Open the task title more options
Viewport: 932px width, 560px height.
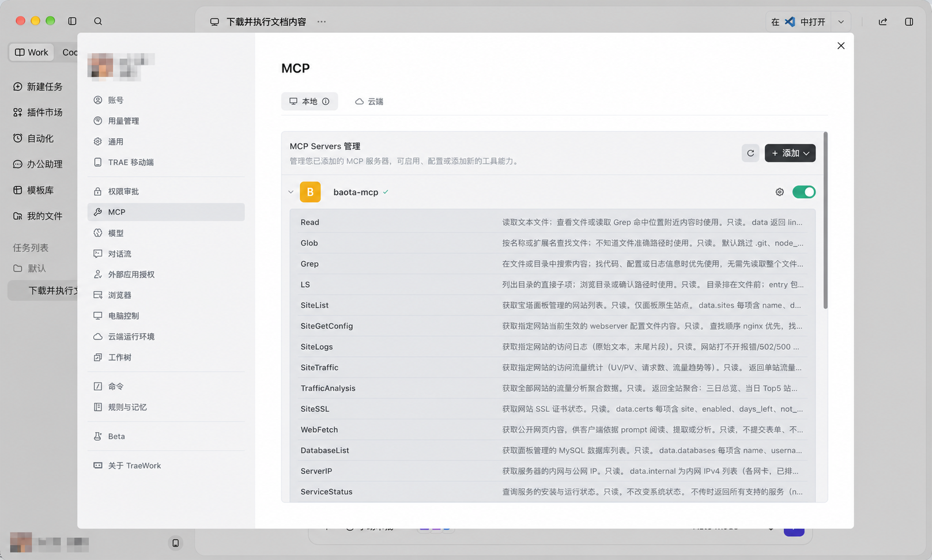pos(322,22)
